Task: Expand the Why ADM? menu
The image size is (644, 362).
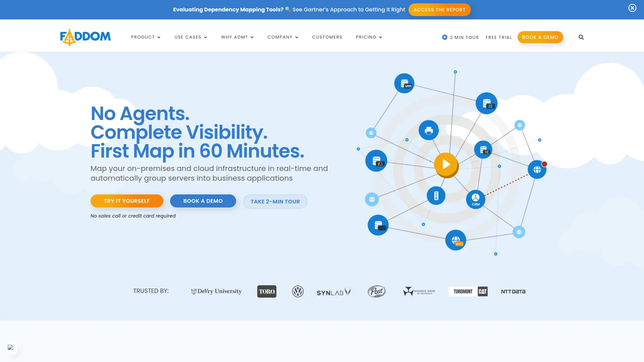Action: (237, 37)
